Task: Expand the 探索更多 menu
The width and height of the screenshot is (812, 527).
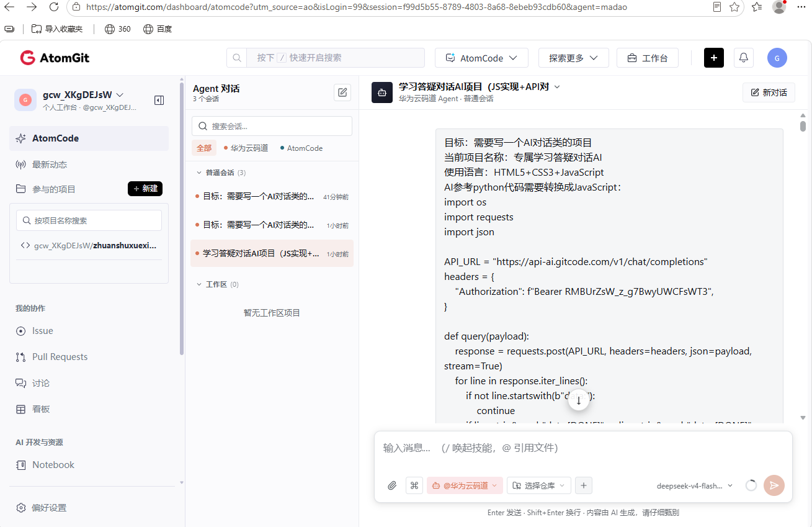Action: point(574,58)
